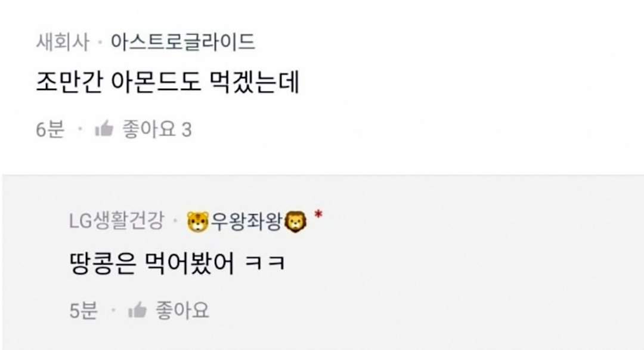Click the red asterisk beside 우왕좌왕

[x=318, y=215]
